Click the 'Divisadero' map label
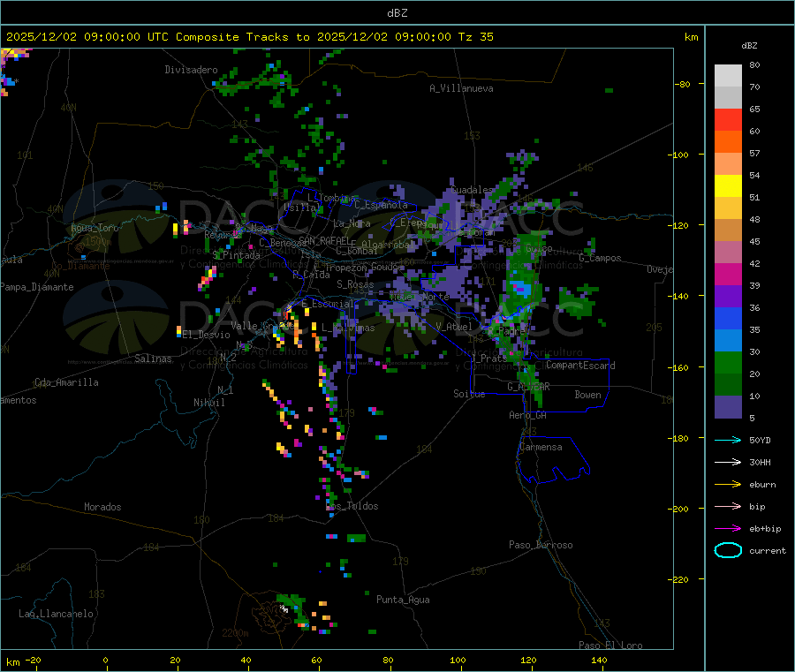 [x=191, y=70]
